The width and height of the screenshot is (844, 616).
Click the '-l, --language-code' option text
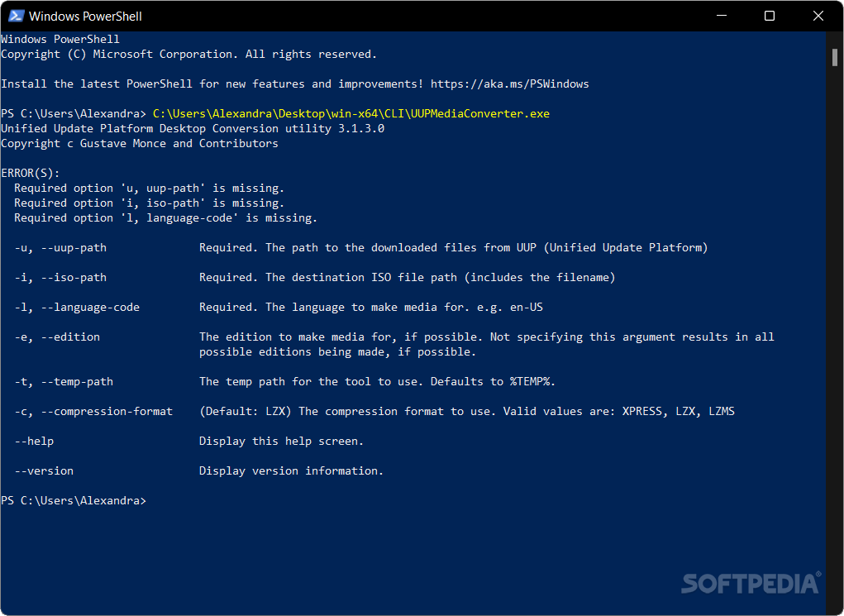click(77, 308)
